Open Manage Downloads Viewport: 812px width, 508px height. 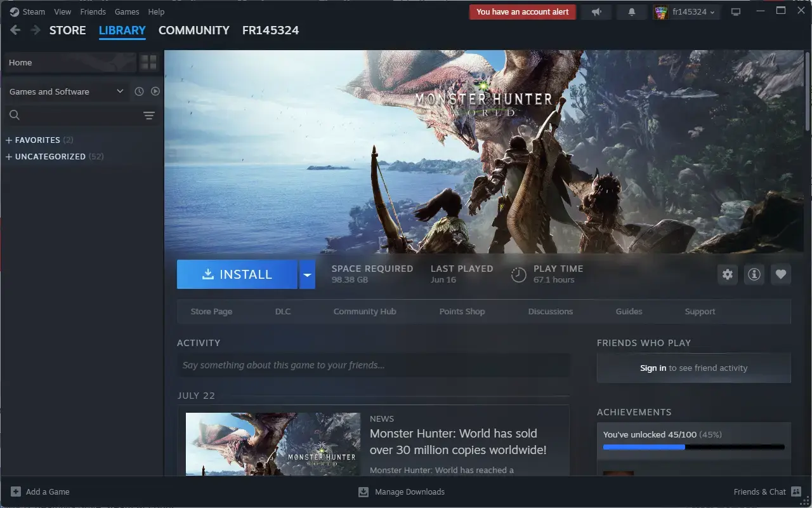tap(410, 491)
